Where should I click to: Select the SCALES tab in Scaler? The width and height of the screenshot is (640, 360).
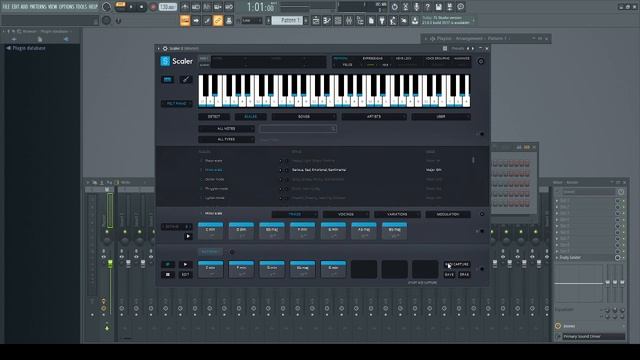(x=251, y=117)
